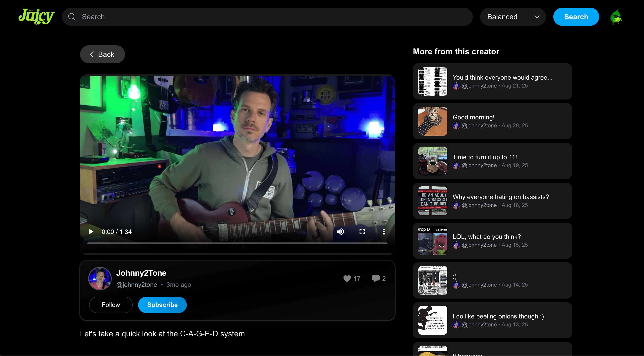The height and width of the screenshot is (356, 644).
Task: Click the C-A-G-E-D system description text
Action: click(162, 334)
